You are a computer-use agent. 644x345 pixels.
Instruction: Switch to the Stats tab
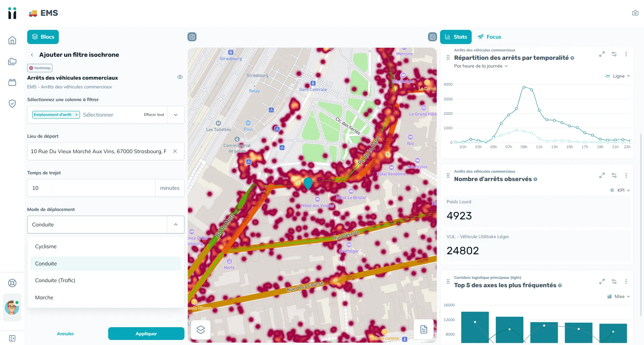456,37
